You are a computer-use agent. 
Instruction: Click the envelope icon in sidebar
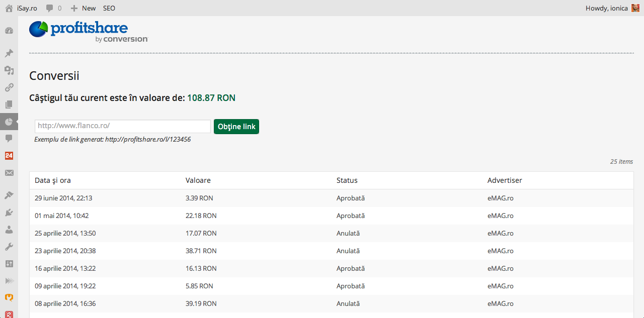(9, 173)
